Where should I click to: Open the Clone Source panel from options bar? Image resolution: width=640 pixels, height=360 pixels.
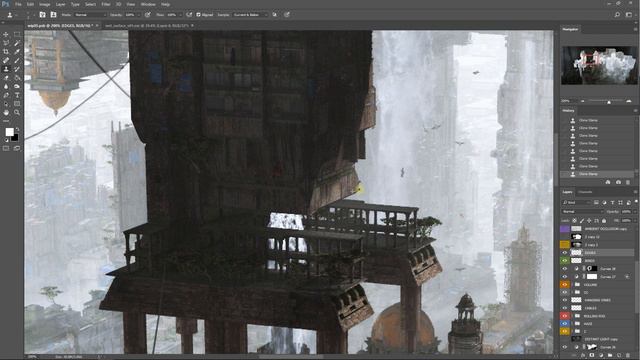(x=53, y=15)
